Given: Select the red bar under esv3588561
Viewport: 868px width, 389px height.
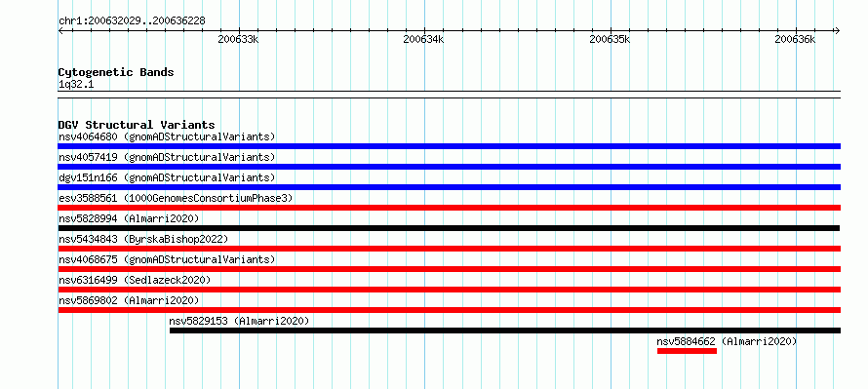Looking at the screenshot, I should 449,208.
